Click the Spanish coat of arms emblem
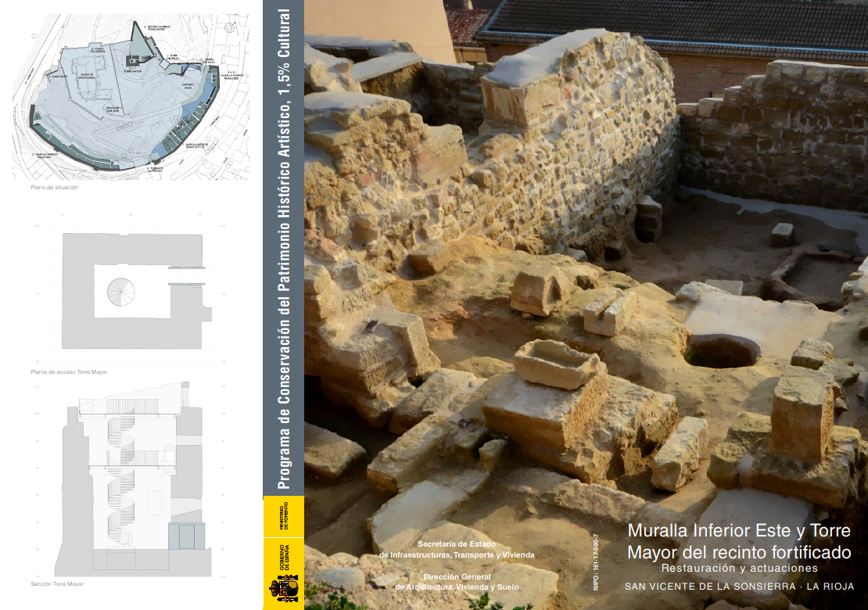868x610 pixels. pyautogui.click(x=283, y=588)
